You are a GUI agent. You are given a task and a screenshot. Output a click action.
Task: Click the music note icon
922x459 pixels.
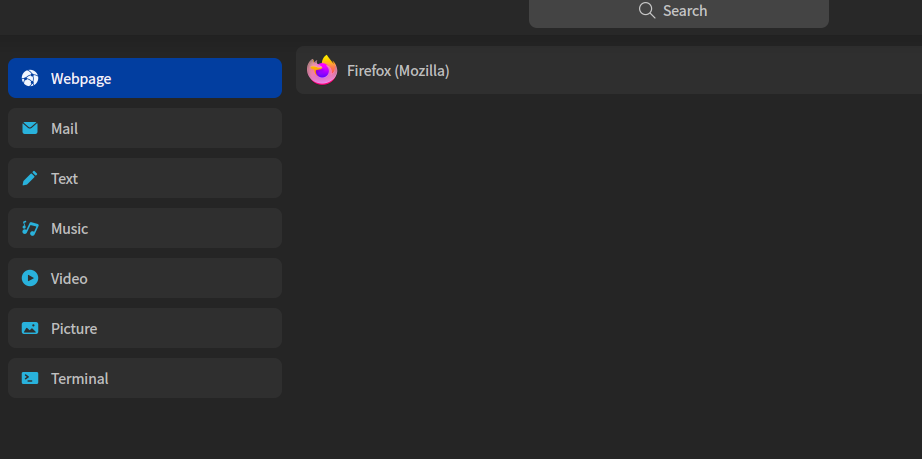click(x=30, y=228)
